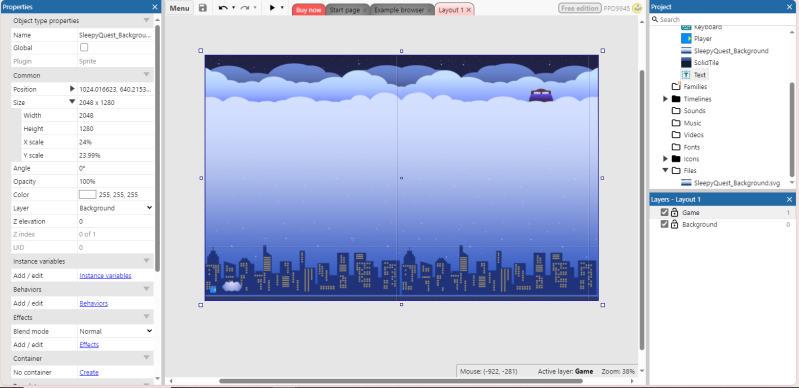Click the Buy now button

[309, 10]
